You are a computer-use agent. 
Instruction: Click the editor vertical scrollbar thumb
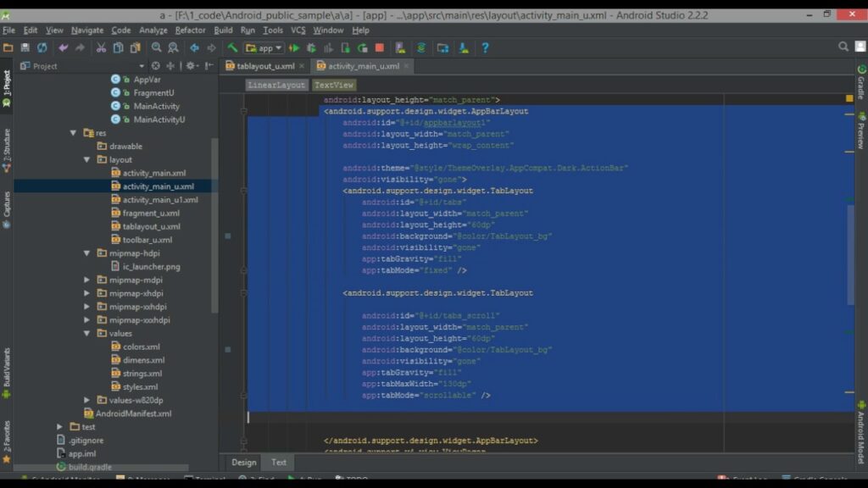pyautogui.click(x=851, y=254)
